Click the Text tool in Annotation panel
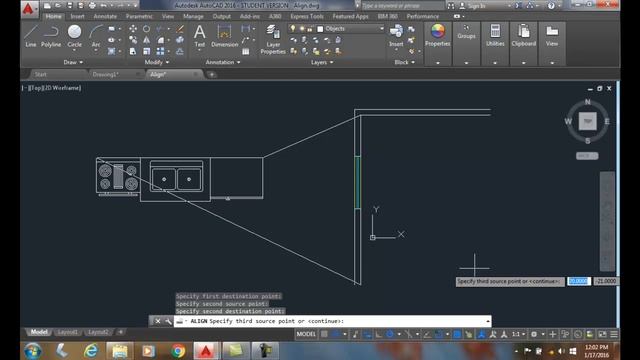This screenshot has width=640, height=360. coord(200,36)
